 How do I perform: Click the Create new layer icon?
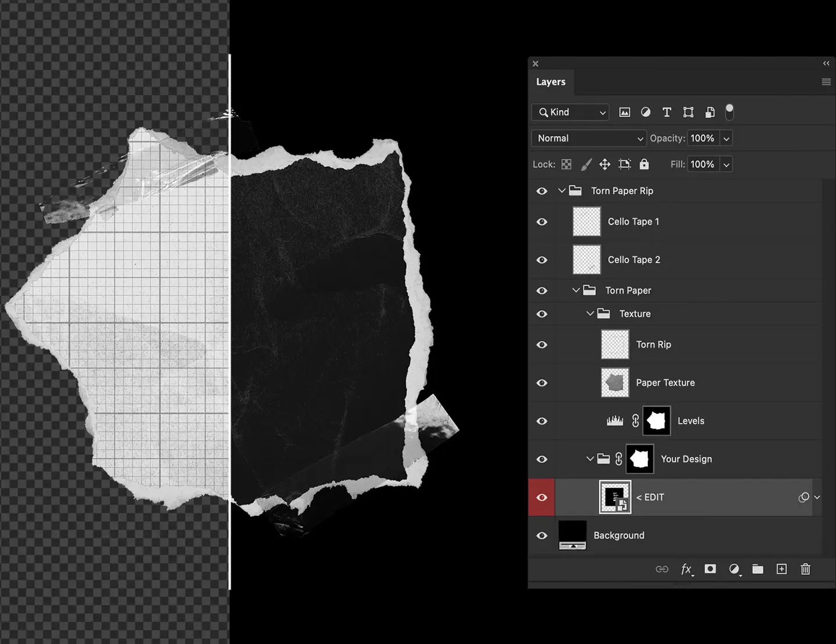click(x=781, y=569)
